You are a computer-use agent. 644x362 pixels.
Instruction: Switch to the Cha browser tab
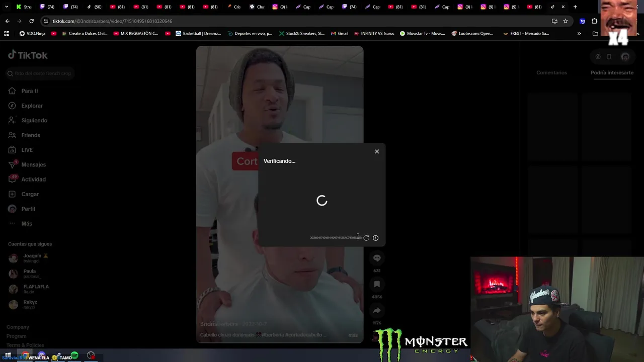(257, 7)
